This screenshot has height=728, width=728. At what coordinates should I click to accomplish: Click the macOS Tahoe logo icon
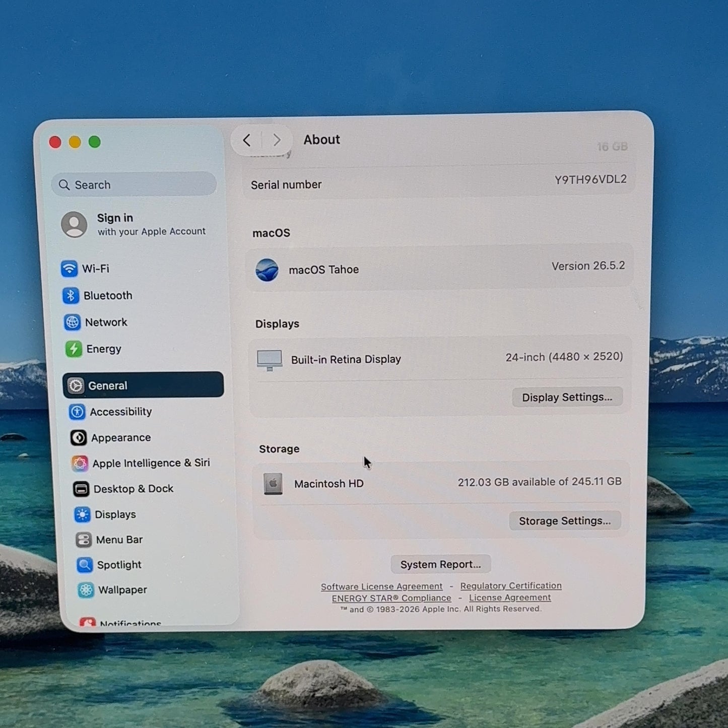(267, 270)
